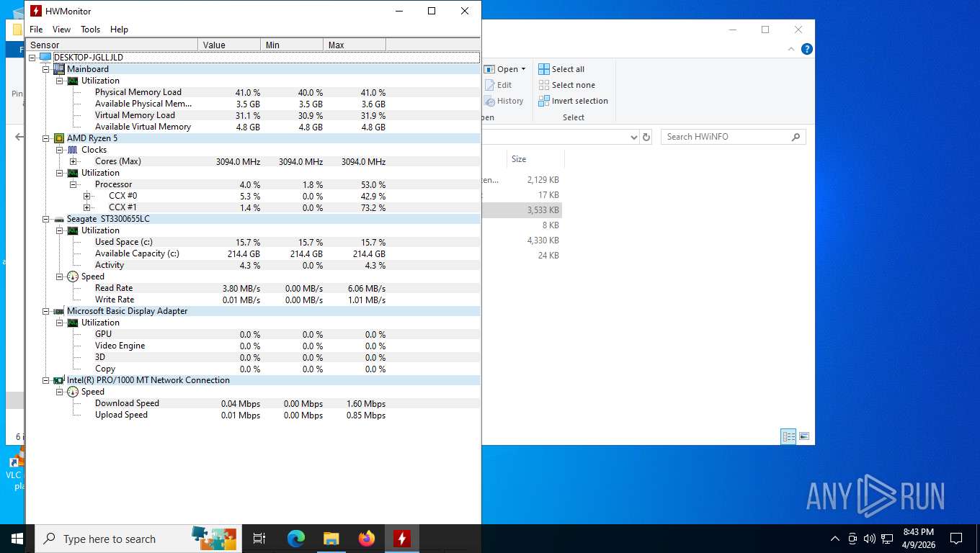Screen dimensions: 980x553
Task: Open Firefox from the taskbar
Action: point(367,539)
